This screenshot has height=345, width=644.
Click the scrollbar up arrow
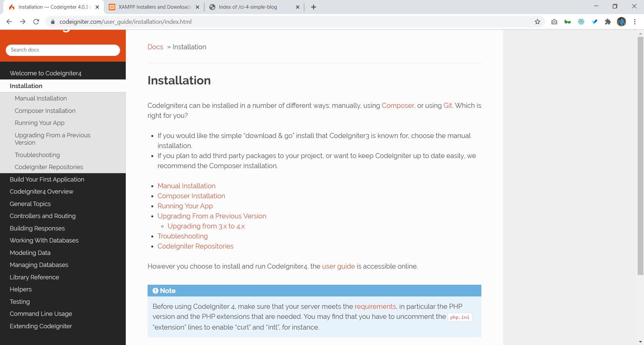[640, 33]
